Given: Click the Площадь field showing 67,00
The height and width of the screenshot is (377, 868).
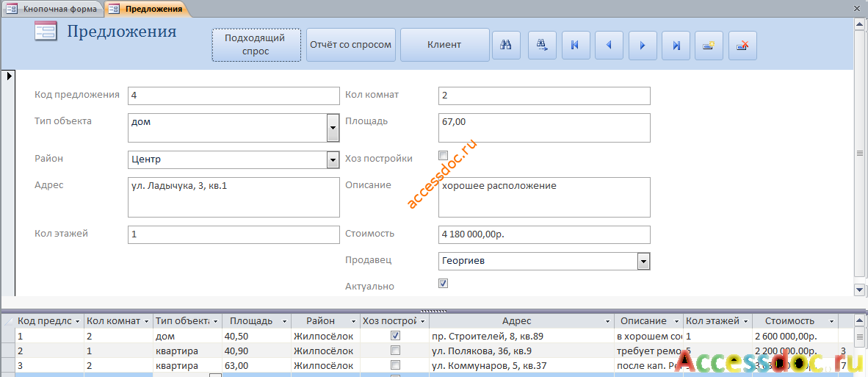Looking at the screenshot, I should click(x=544, y=128).
